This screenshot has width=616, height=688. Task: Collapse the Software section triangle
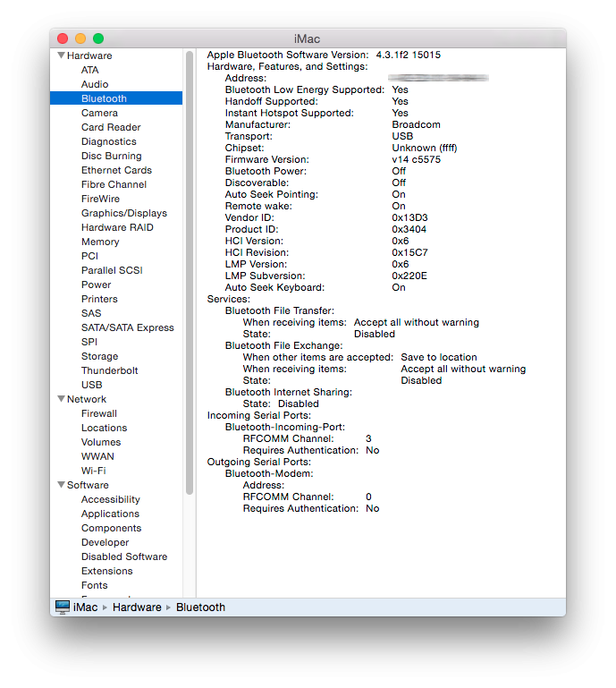pyautogui.click(x=62, y=485)
